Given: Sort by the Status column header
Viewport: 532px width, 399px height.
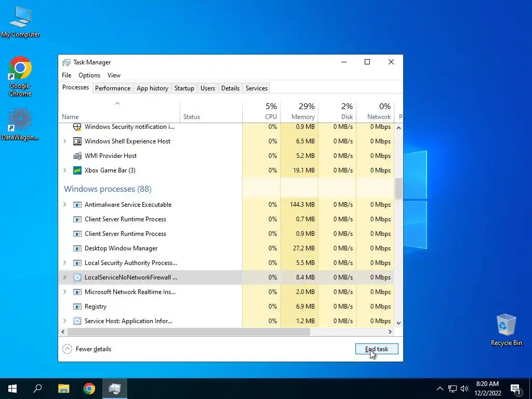Looking at the screenshot, I should 211,112.
